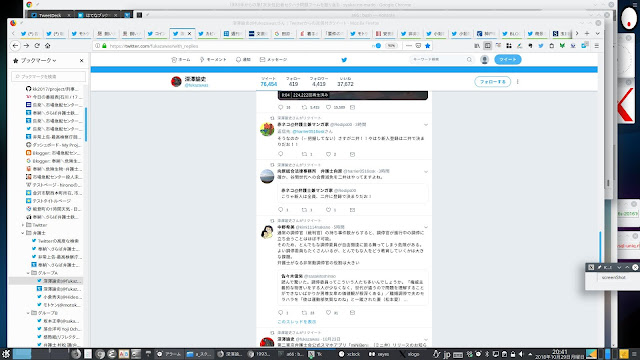Open the フォロー 419 following tab
The width and height of the screenshot is (640, 360).
click(x=293, y=82)
